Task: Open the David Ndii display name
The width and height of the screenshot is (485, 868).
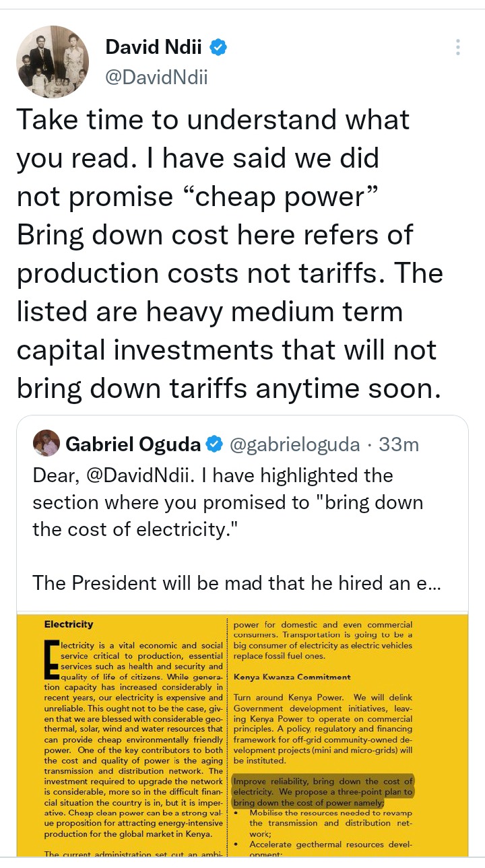Action: pos(155,47)
